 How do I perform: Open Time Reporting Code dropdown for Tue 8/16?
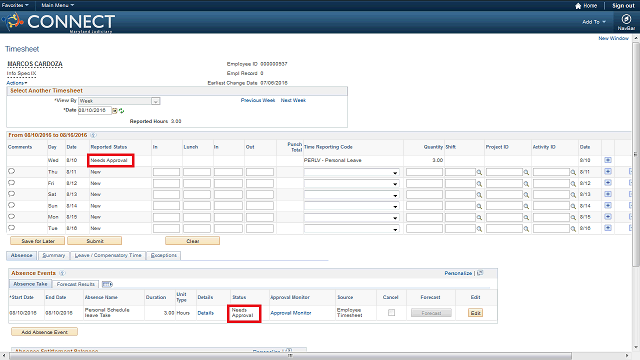[351, 229]
